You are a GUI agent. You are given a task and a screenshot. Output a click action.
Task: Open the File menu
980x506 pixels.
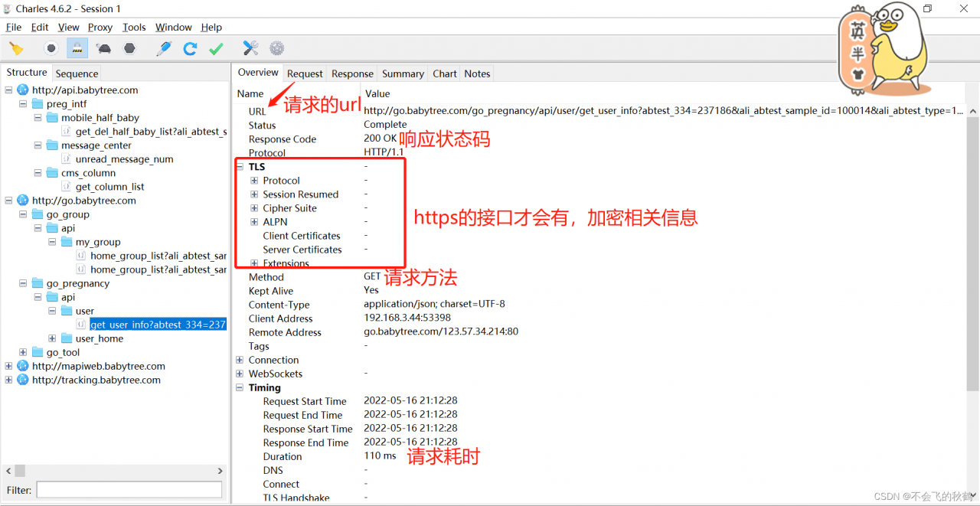click(x=14, y=27)
